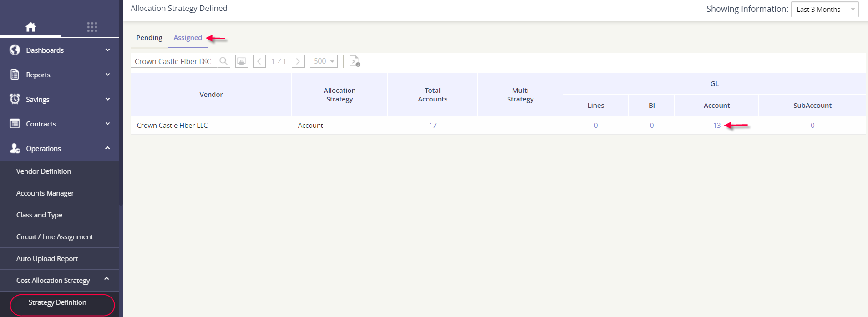Screen dimensions: 868x317
Task: Click GL Lines value 0
Action: coord(596,126)
